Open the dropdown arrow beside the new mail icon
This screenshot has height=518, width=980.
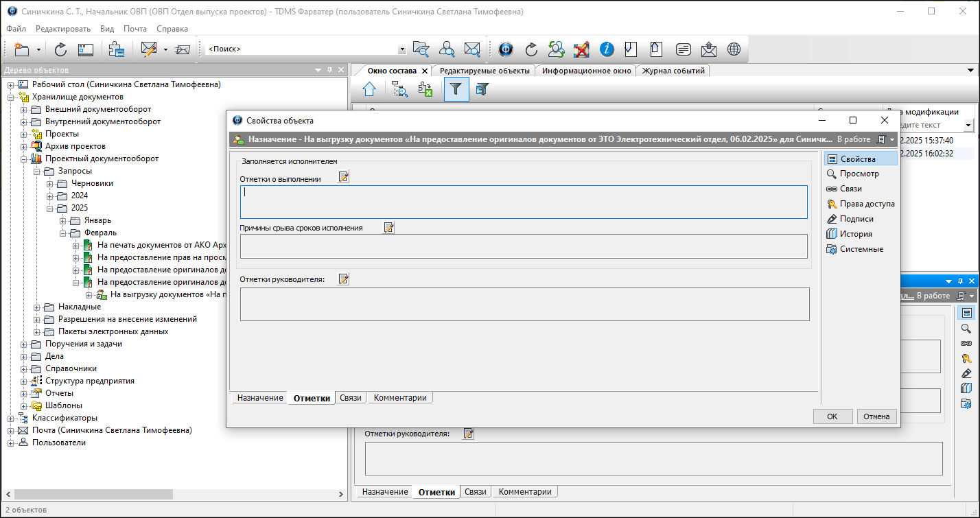pos(165,49)
